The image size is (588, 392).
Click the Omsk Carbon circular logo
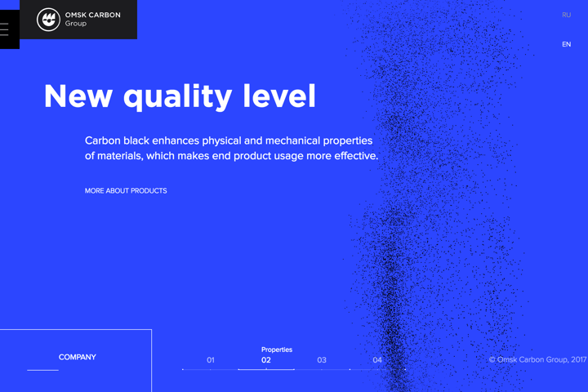48,19
